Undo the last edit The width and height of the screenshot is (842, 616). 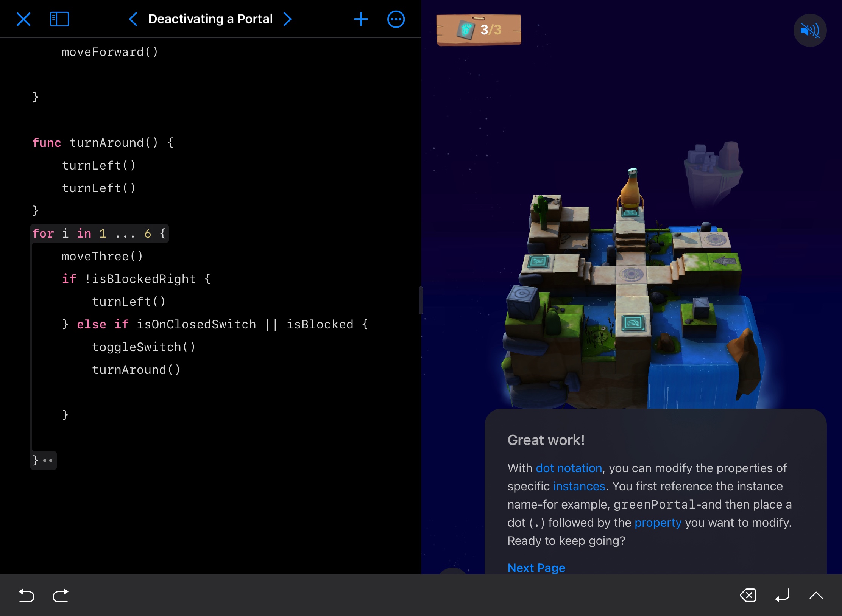(x=27, y=596)
